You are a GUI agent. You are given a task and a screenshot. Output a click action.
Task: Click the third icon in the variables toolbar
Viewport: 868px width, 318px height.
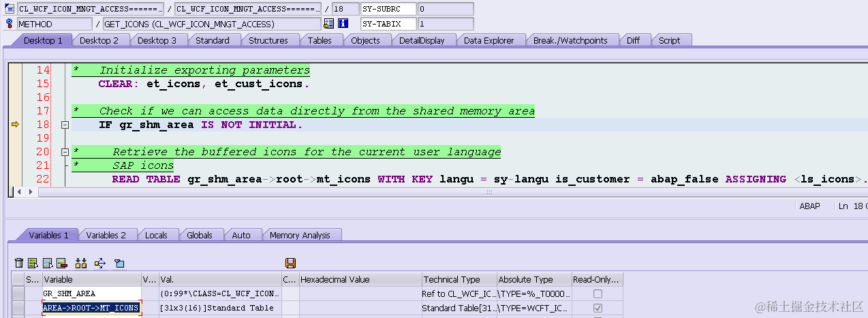pos(48,263)
